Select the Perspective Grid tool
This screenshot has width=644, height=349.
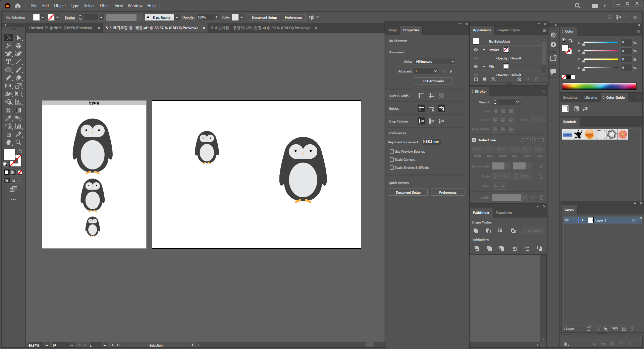coord(19,102)
